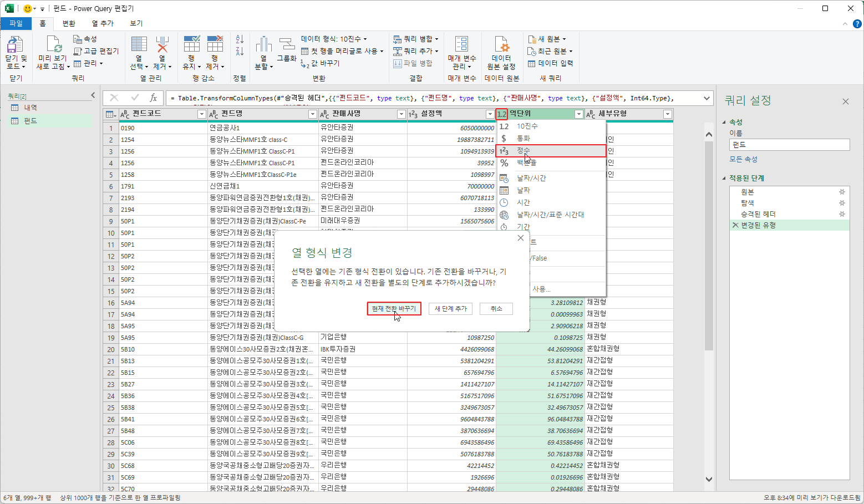Viewport: 864px width, 504px height.
Task: Switch to the 열 추가 tab
Action: pyautogui.click(x=103, y=23)
